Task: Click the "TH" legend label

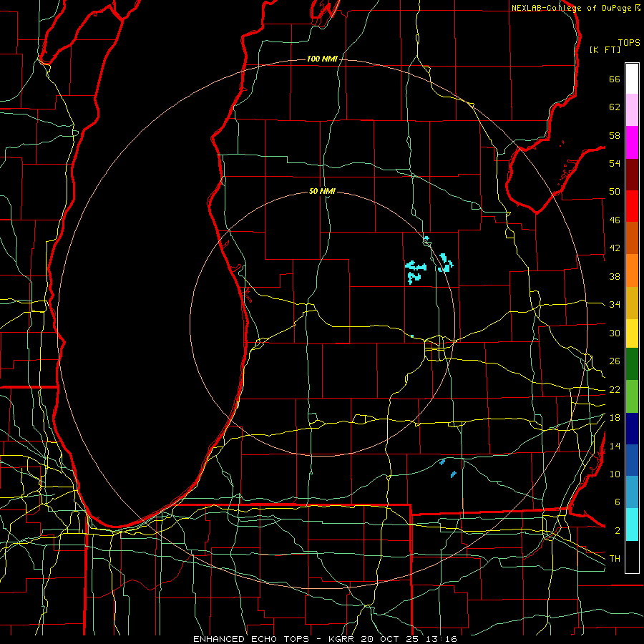Action: (x=615, y=559)
